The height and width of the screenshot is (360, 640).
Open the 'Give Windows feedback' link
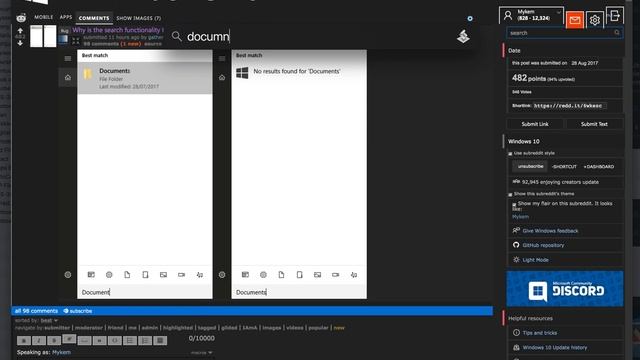(x=550, y=231)
